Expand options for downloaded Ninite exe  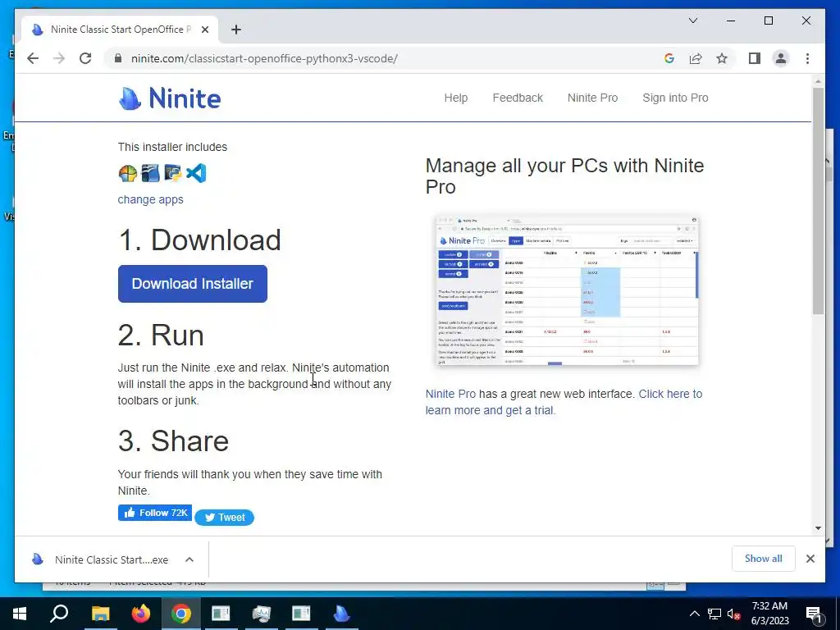click(189, 559)
